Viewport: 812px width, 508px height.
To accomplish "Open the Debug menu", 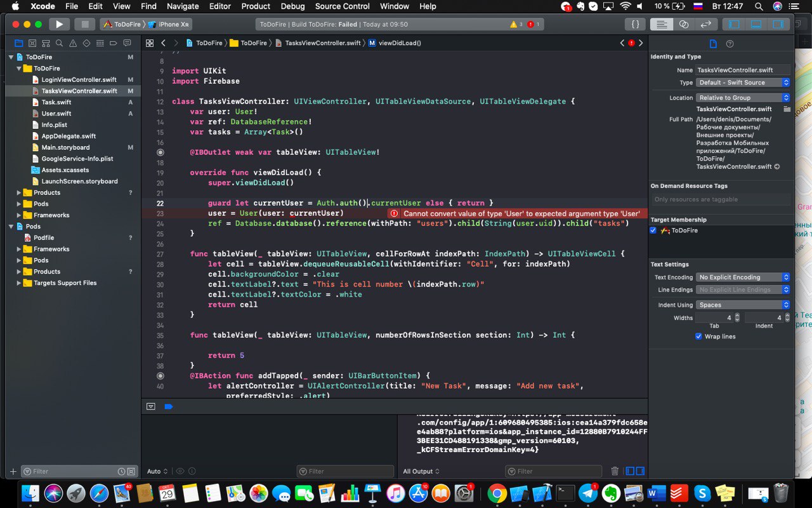I will tap(293, 6).
